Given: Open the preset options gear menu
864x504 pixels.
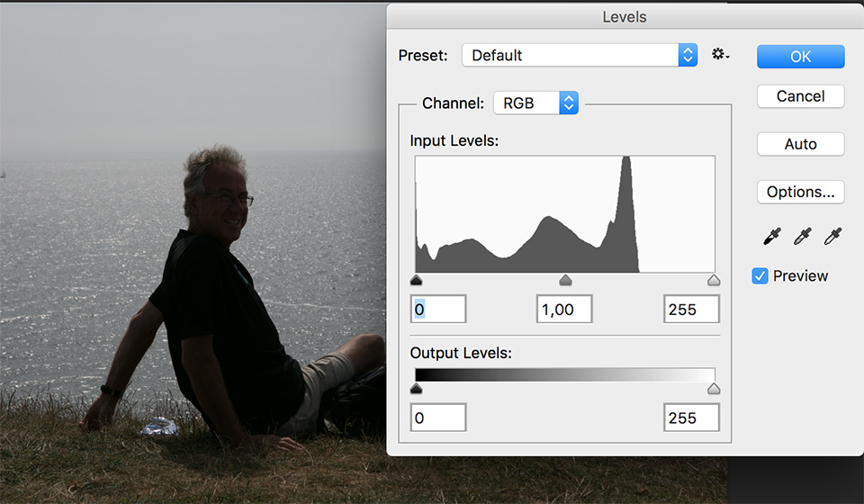Looking at the screenshot, I should point(720,55).
